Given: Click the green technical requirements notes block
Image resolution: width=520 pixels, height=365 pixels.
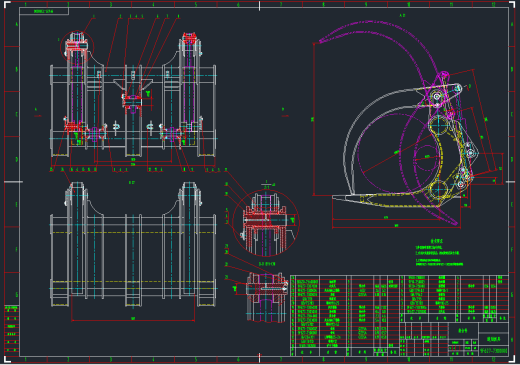Looking at the screenshot, I should coord(439,252).
